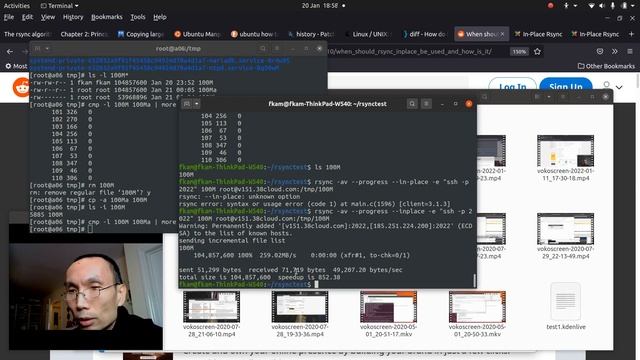Click the fkam rsynctest terminal scrollbar

coord(474,280)
